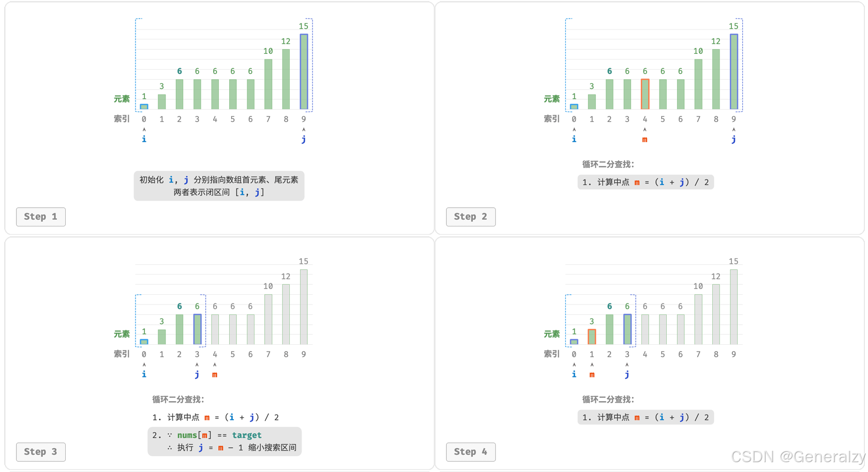Click index number 9 in Step 4
868x472 pixels.
734,355
